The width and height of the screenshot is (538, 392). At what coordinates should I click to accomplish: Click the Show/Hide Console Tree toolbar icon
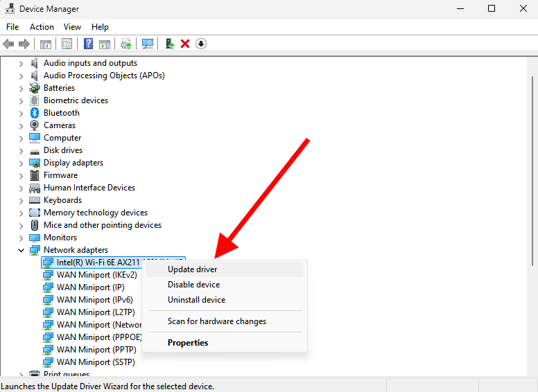[46, 44]
